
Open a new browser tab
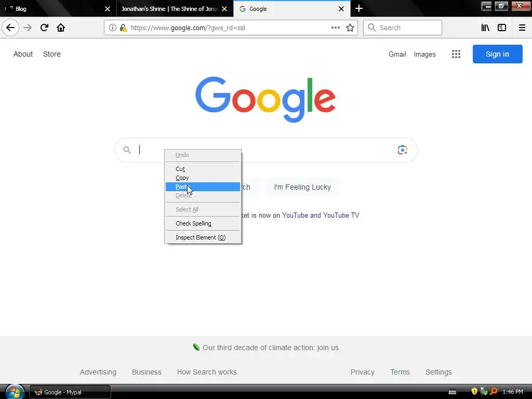click(359, 8)
